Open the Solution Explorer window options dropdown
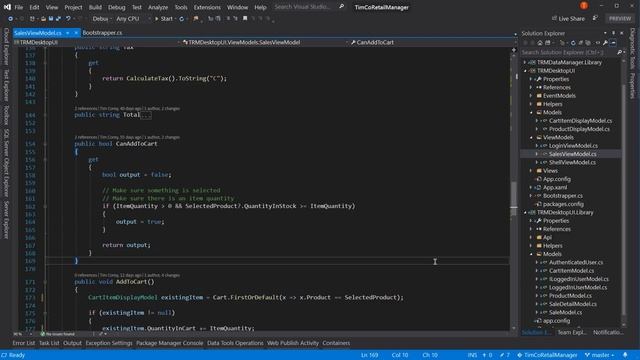The height and width of the screenshot is (360, 640). pos(605,33)
